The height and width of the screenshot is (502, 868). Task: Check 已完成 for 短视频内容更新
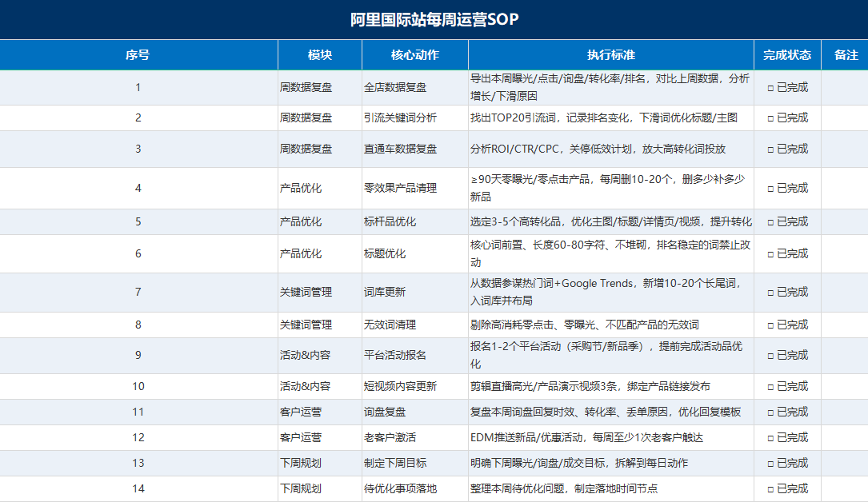click(x=770, y=387)
